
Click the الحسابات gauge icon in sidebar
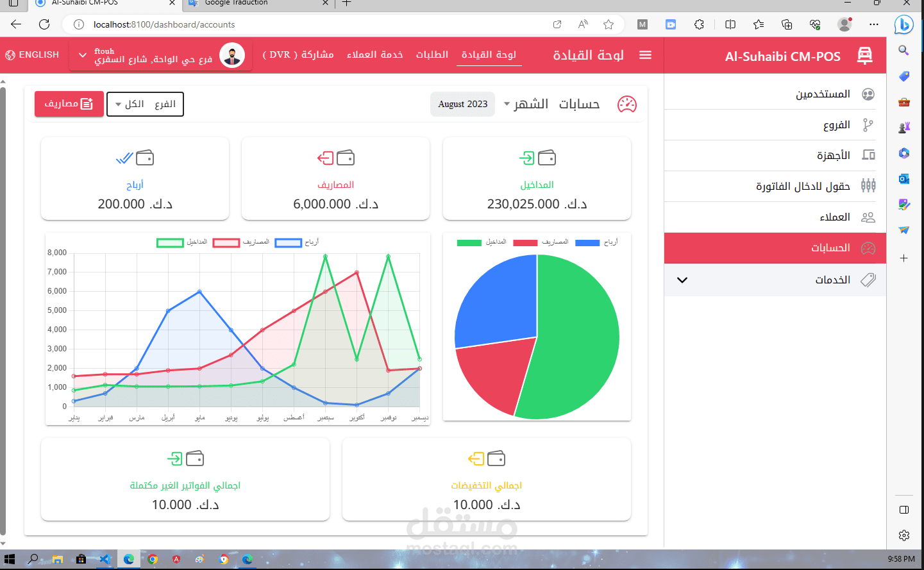[868, 248]
